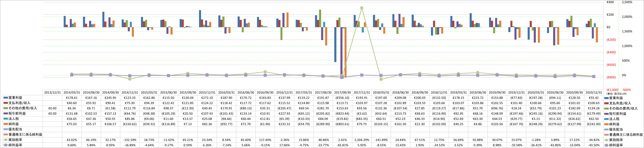Screen dimensions: 644x148
Task: Select the tall purple 税引前利益 bar for 2017/09/30
Action: pos(341,53)
